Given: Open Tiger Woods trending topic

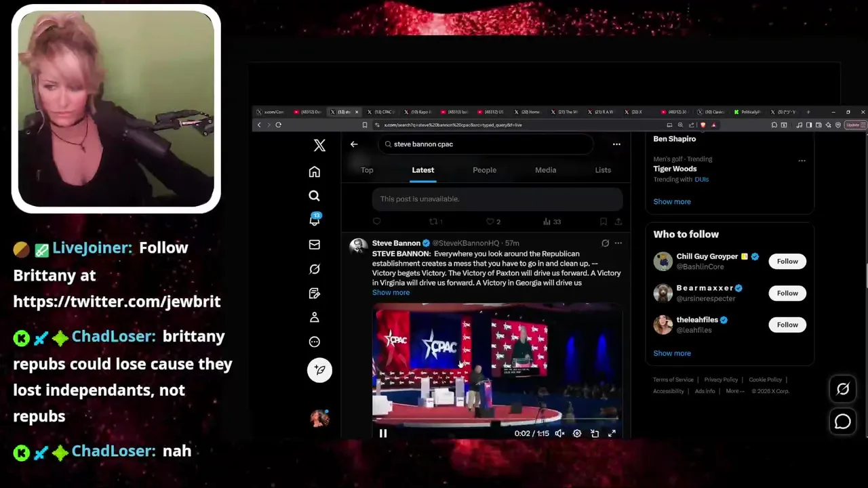Looking at the screenshot, I should pos(675,169).
